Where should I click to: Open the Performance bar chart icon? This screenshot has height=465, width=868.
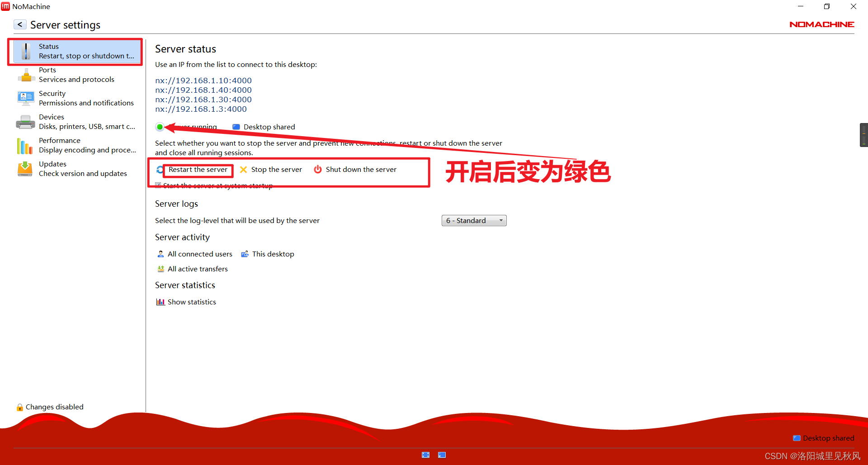pyautogui.click(x=25, y=146)
